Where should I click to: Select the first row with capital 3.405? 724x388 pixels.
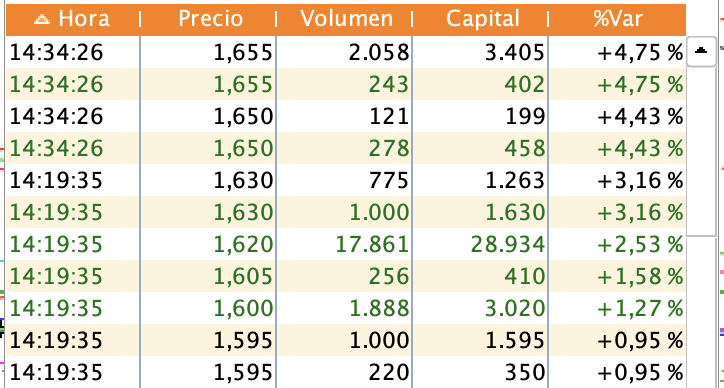pyautogui.click(x=346, y=52)
